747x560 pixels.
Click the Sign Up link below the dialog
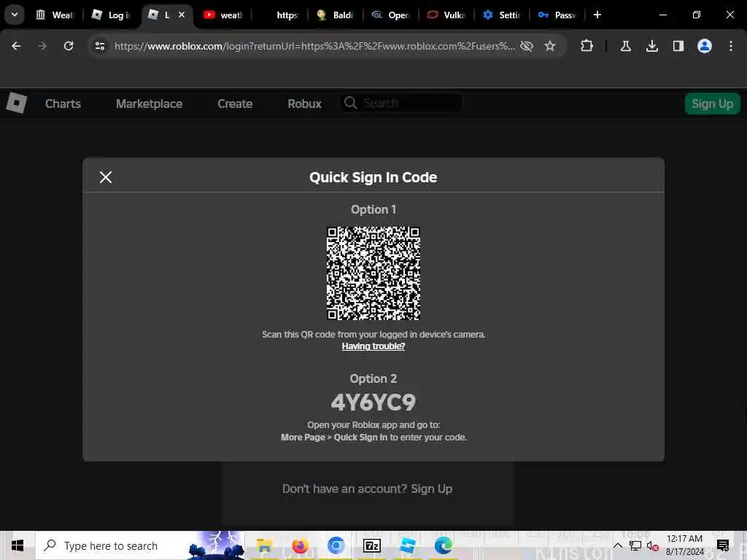[x=432, y=489]
